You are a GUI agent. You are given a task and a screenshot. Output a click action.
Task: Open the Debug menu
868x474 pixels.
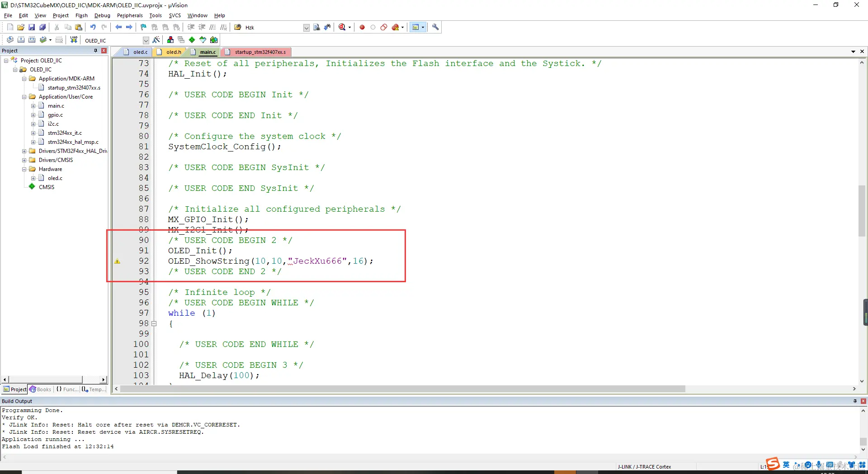(x=102, y=15)
